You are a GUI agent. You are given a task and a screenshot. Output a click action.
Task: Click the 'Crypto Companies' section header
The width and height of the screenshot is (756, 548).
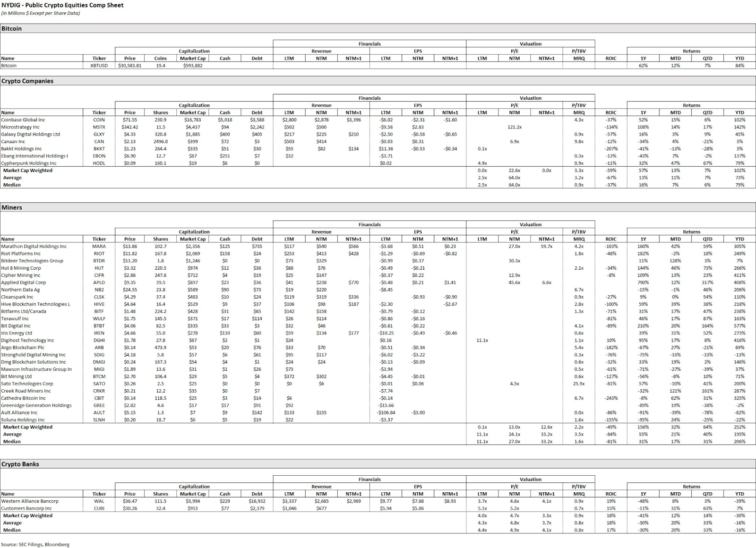click(x=27, y=81)
